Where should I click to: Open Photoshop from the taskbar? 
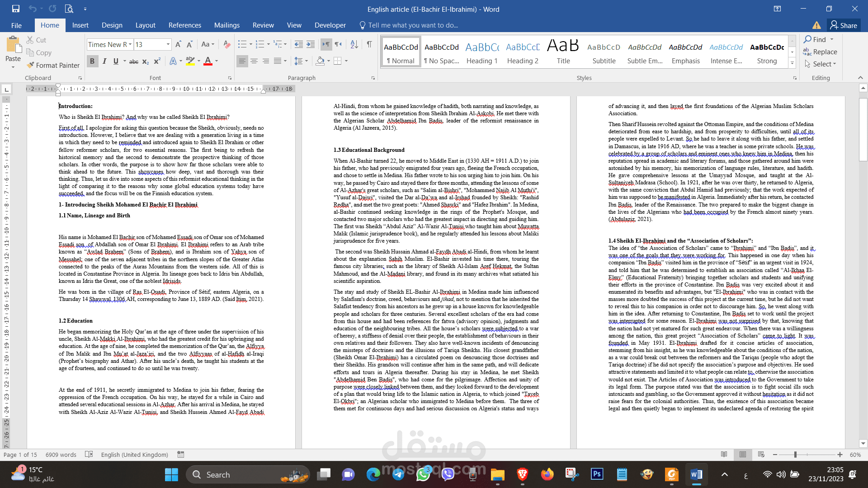pos(597,474)
